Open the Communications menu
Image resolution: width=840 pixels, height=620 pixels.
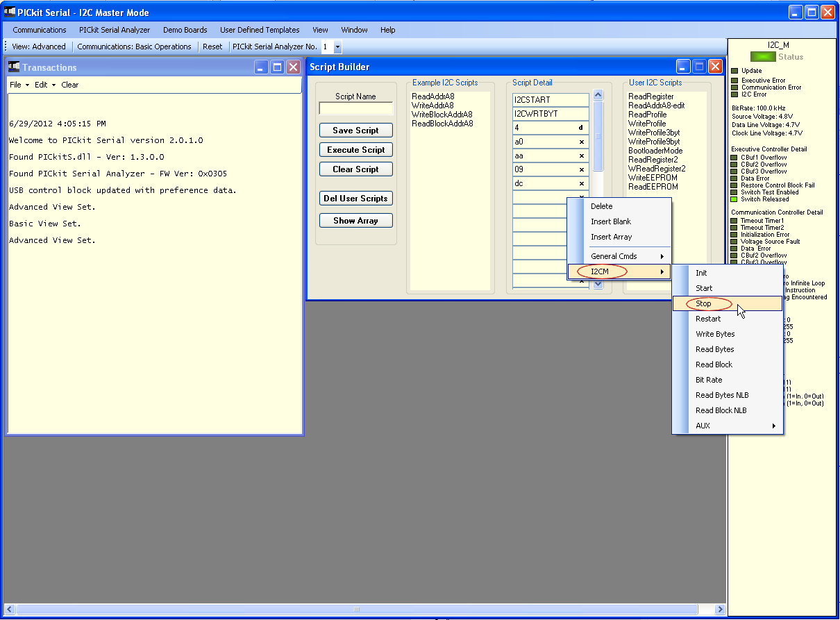coord(40,30)
